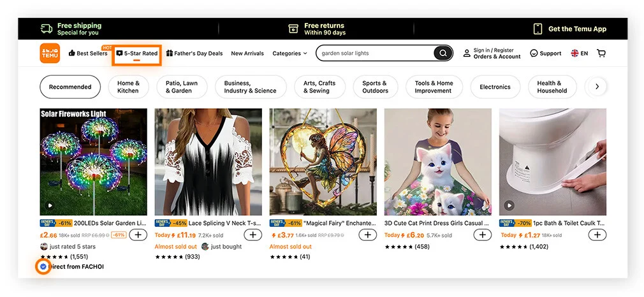Click the Temu logo icon
644x297 pixels.
tap(50, 54)
